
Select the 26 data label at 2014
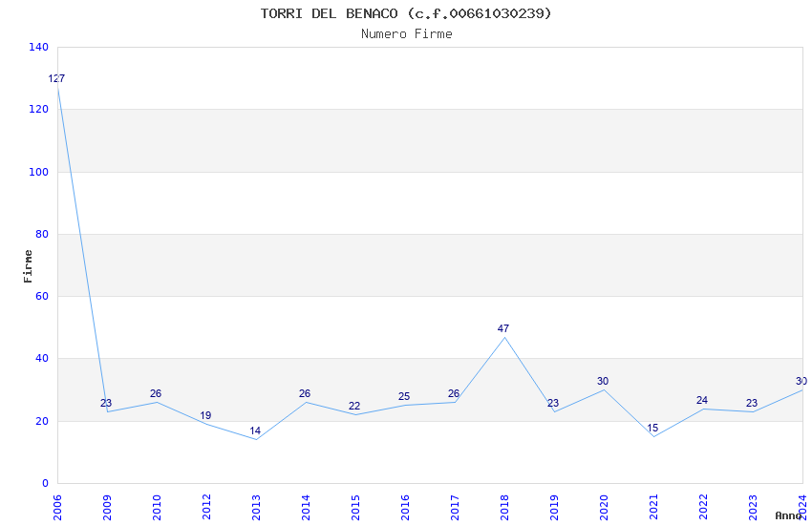click(x=305, y=393)
